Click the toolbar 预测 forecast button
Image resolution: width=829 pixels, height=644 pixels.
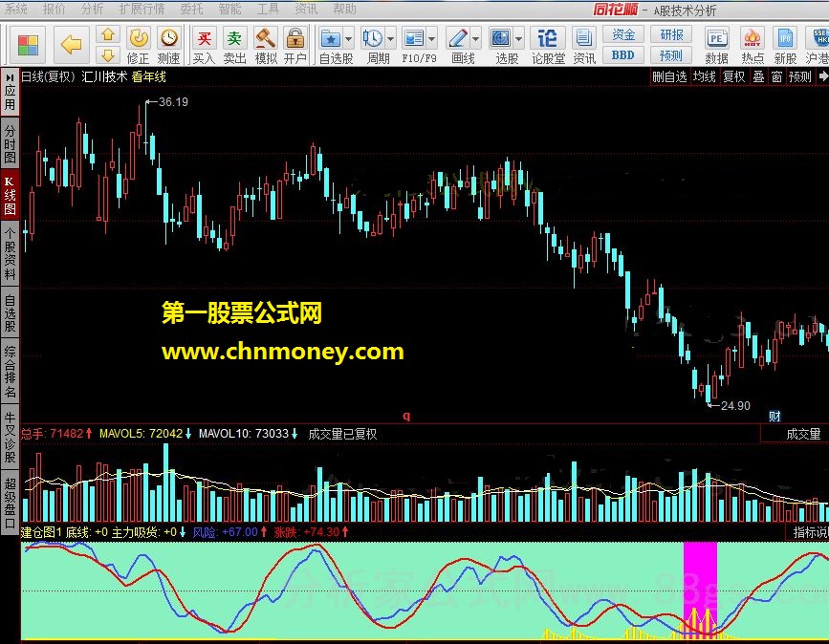point(671,55)
